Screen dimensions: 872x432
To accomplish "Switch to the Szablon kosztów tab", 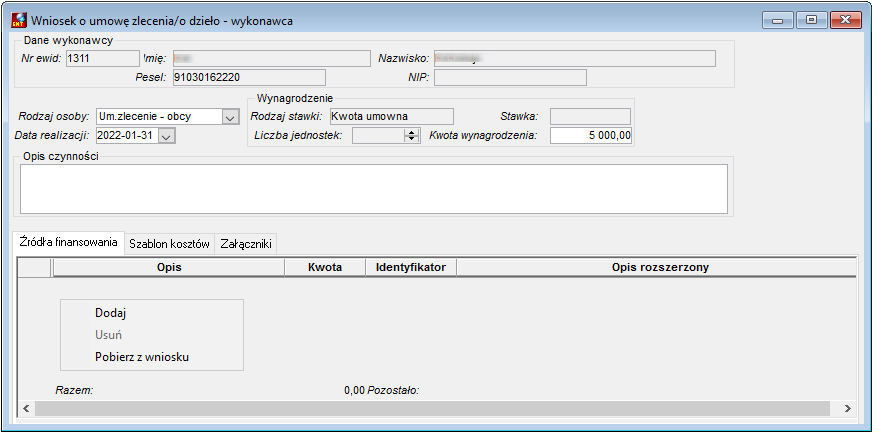I will [x=169, y=244].
